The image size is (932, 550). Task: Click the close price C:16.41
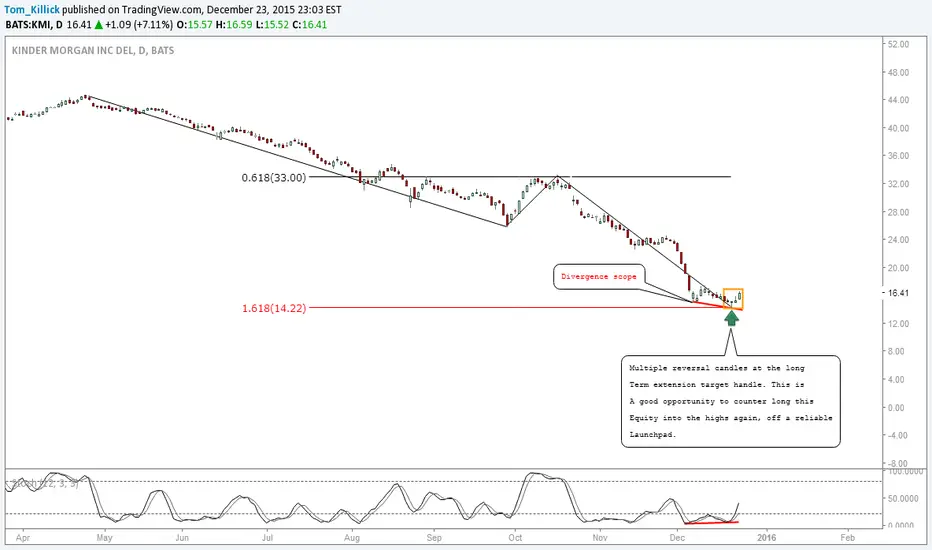[x=310, y=25]
